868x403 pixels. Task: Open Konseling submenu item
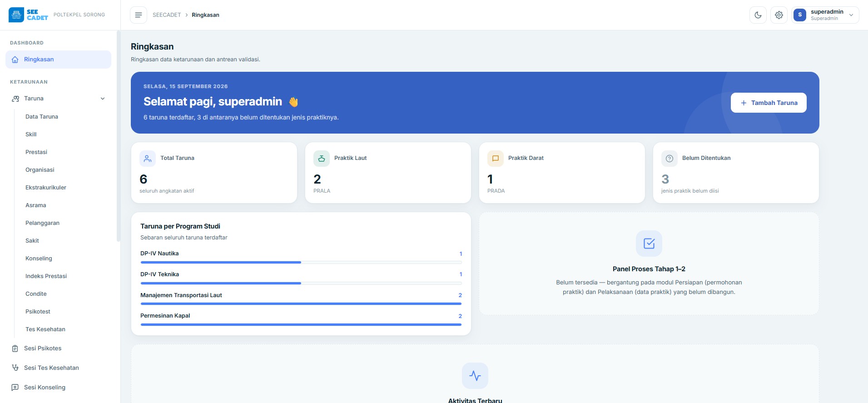(x=39, y=259)
